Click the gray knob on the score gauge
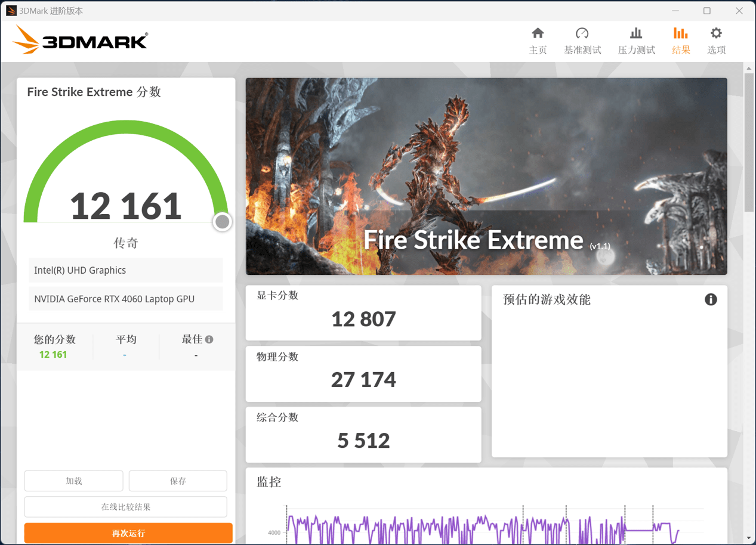The image size is (756, 545). click(x=223, y=222)
